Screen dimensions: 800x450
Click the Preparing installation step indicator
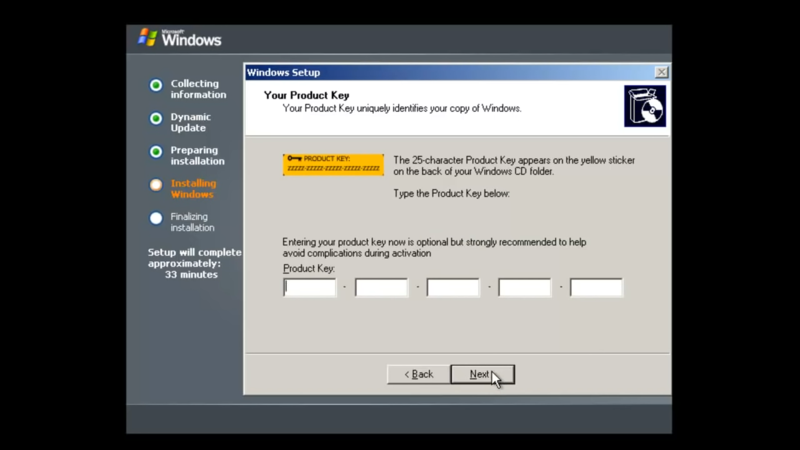[156, 152]
